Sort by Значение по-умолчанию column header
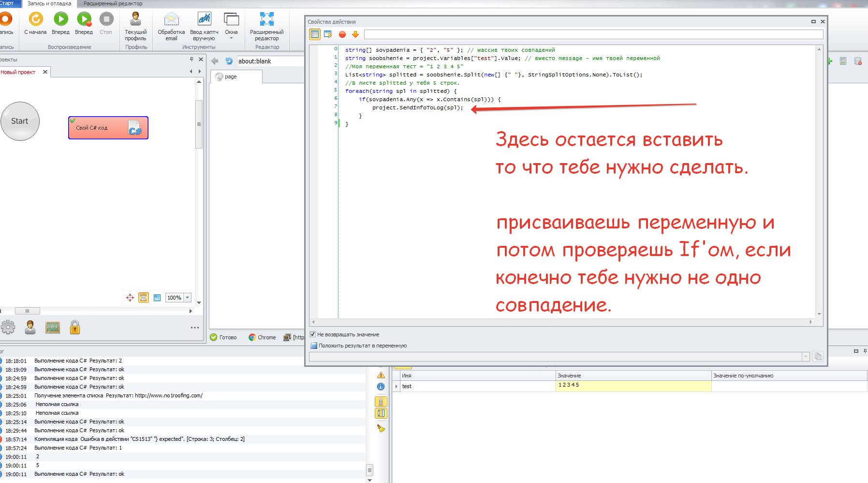Image resolution: width=868 pixels, height=483 pixels. pyautogui.click(x=789, y=376)
